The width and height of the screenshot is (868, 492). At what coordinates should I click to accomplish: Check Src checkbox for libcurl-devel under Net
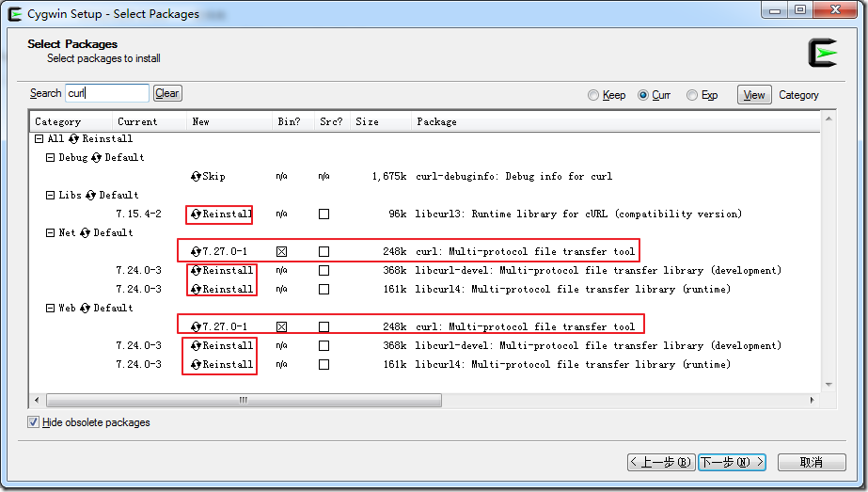click(x=324, y=270)
